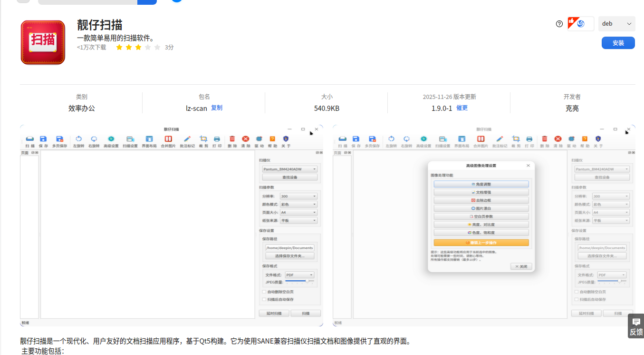Screen dimensions: 644x355
Task: Open the 文件格式 PDF dropdown in the first screenshot
Action: point(299,275)
